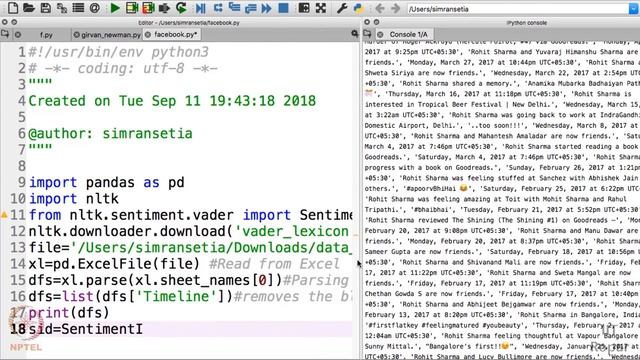This screenshot has height=360, width=640.
Task: Browse console tabs button
Action: (367, 34)
